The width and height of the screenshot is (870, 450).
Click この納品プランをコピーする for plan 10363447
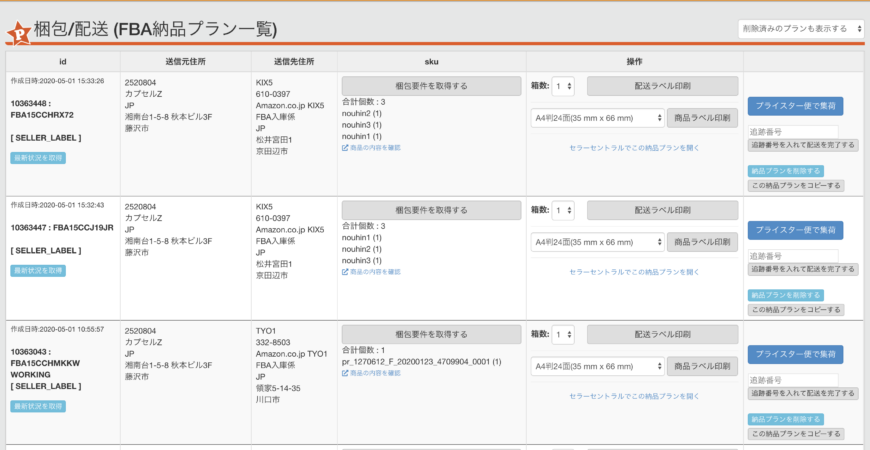[796, 310]
